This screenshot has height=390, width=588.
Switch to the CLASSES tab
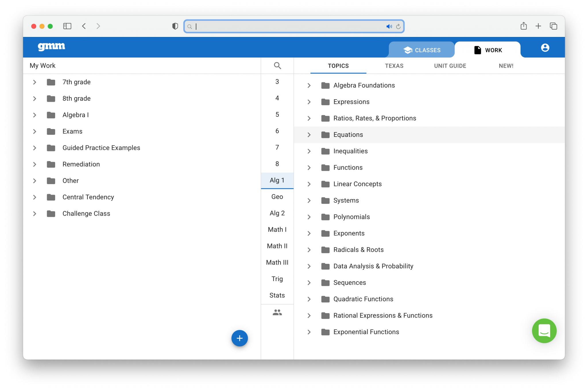[x=421, y=50]
